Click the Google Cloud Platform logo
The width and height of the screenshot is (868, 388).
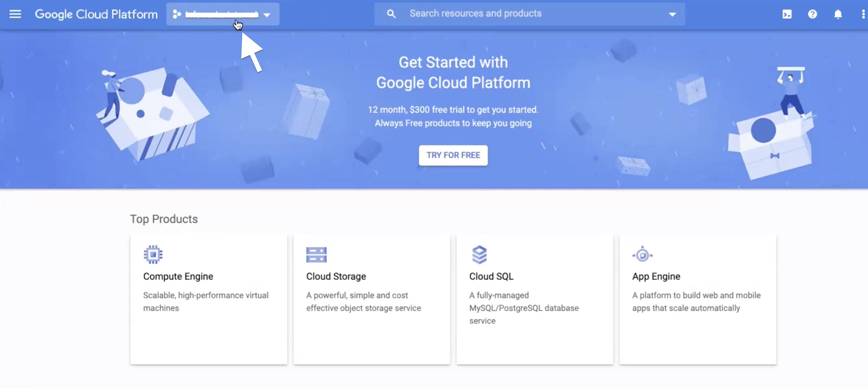(x=96, y=14)
